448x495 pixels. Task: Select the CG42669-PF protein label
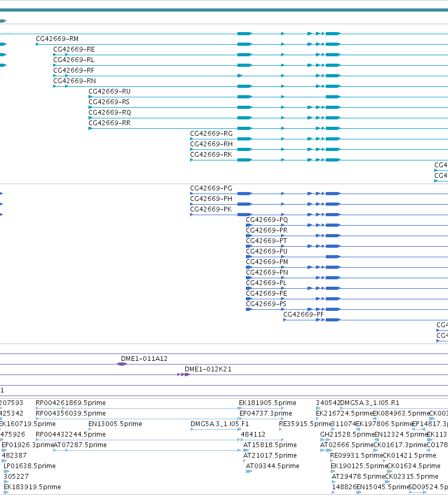[x=303, y=315]
